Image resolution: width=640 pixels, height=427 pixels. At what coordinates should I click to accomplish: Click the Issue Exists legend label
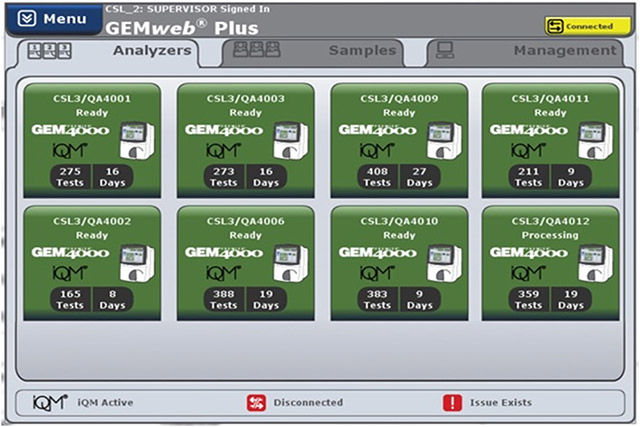(x=501, y=403)
